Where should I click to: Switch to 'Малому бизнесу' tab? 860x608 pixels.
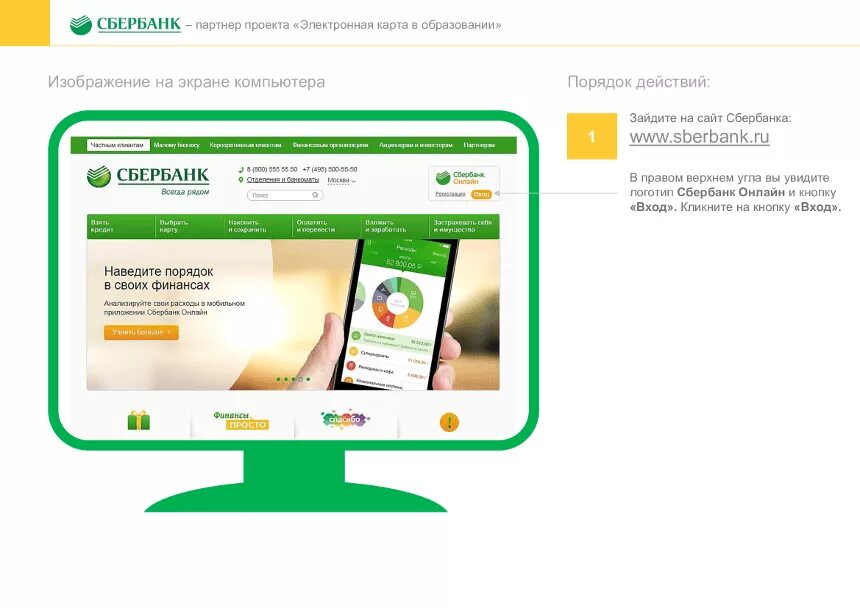[x=176, y=145]
